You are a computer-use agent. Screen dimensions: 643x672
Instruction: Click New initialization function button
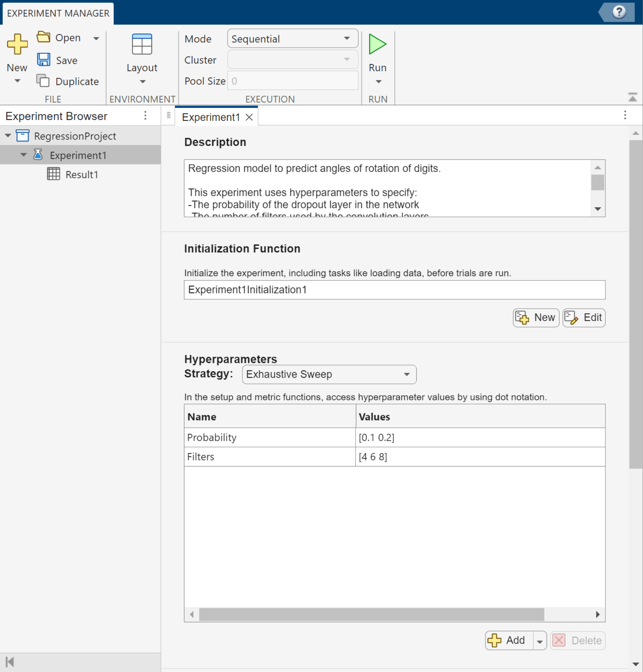pyautogui.click(x=536, y=317)
